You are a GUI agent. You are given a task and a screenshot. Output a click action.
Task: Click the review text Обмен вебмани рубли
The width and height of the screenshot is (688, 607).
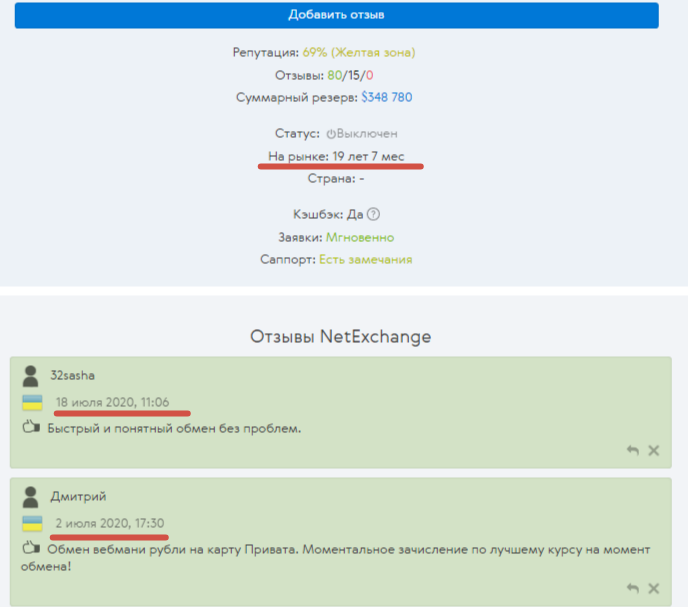coord(335,557)
